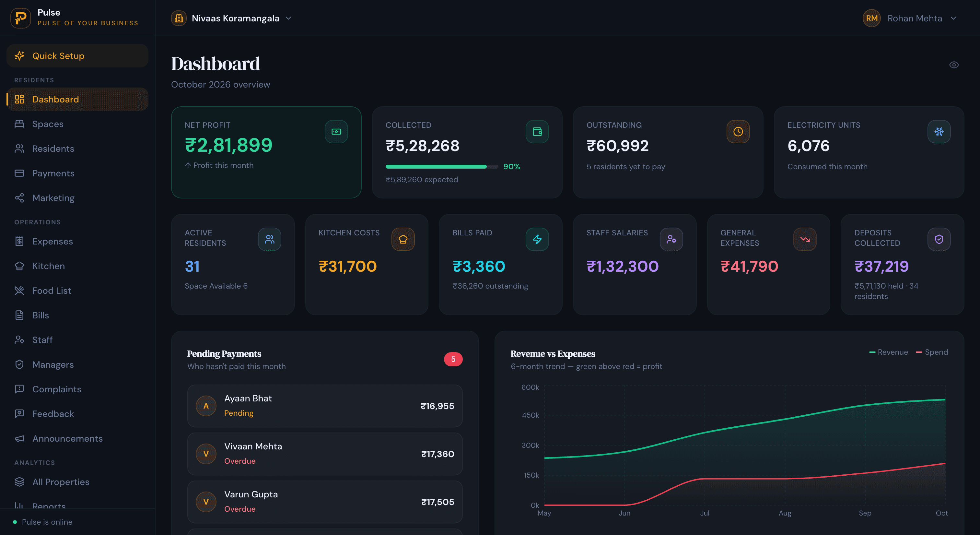Click the Complaints chat icon
The height and width of the screenshot is (535, 980).
pos(19,389)
